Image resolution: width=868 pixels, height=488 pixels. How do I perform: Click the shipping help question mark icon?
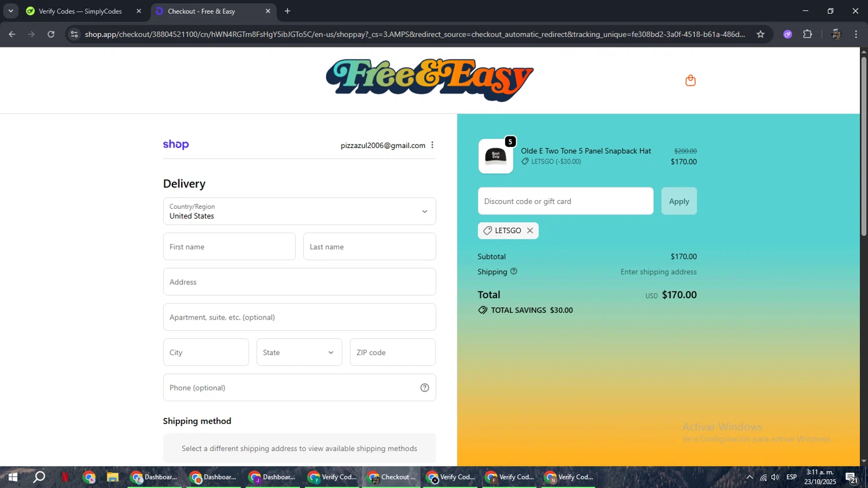click(513, 271)
